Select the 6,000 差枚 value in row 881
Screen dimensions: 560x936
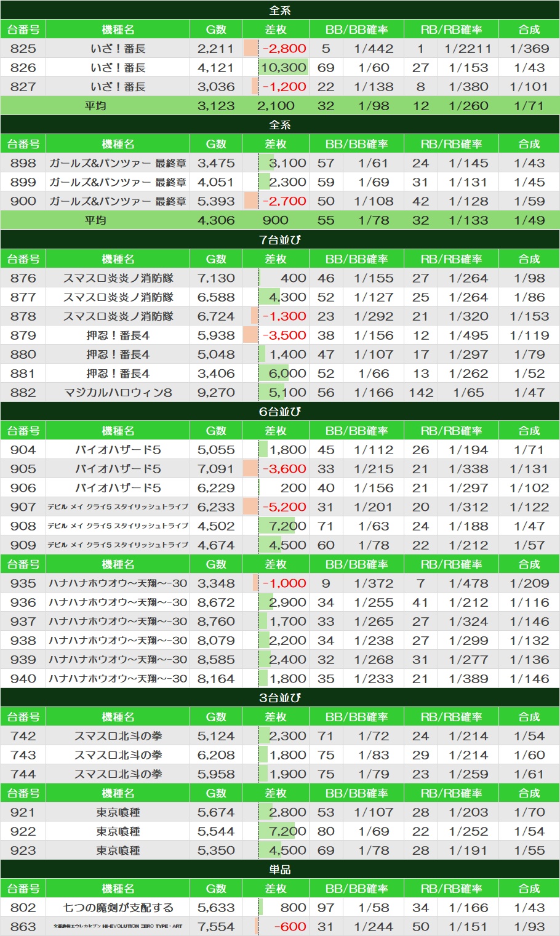[287, 374]
